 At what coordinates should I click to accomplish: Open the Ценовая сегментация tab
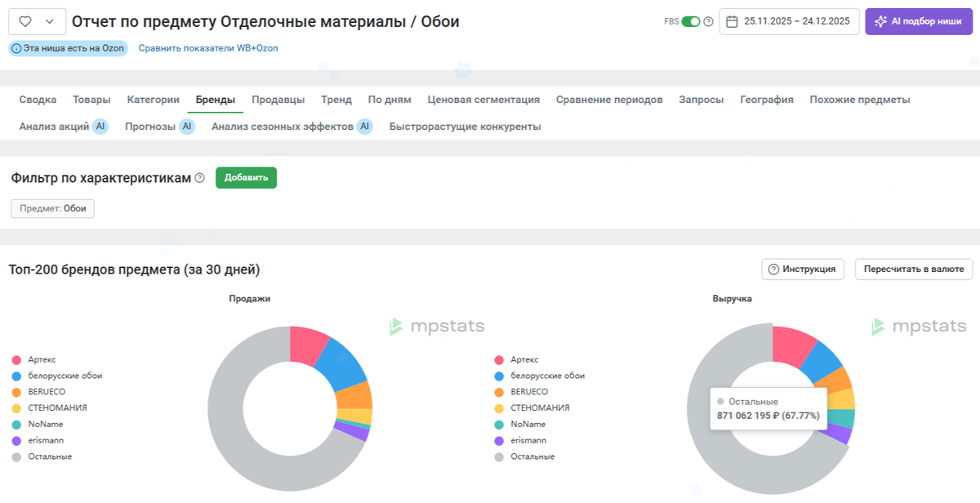(x=482, y=99)
